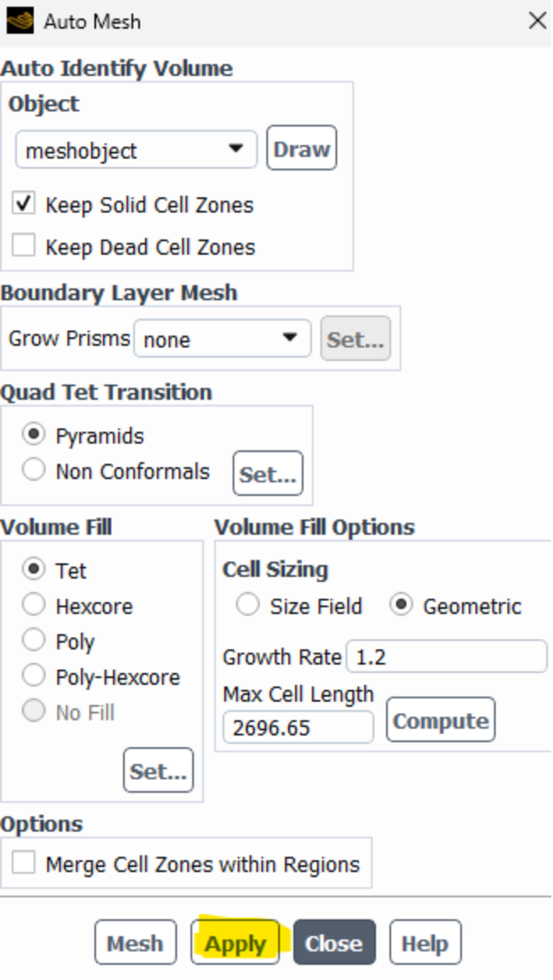
Task: Close the Auto Mesh dialog window
Action: pyautogui.click(x=537, y=20)
